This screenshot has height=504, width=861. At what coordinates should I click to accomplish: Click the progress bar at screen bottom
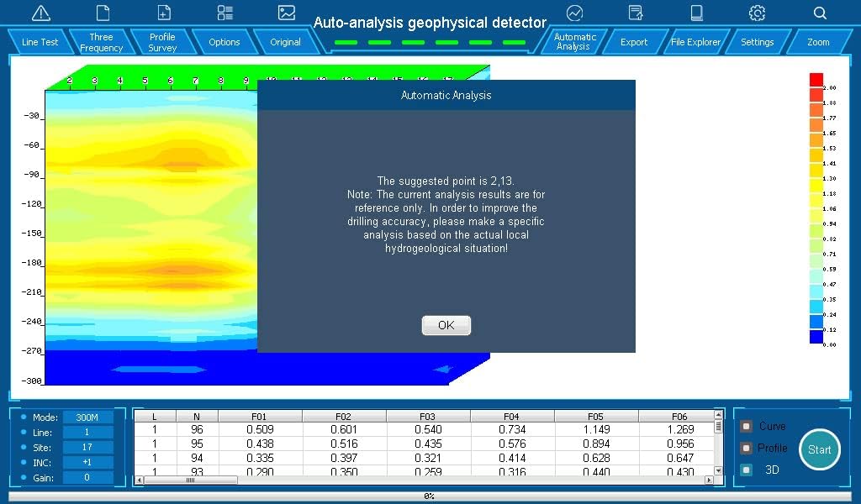[x=430, y=496]
